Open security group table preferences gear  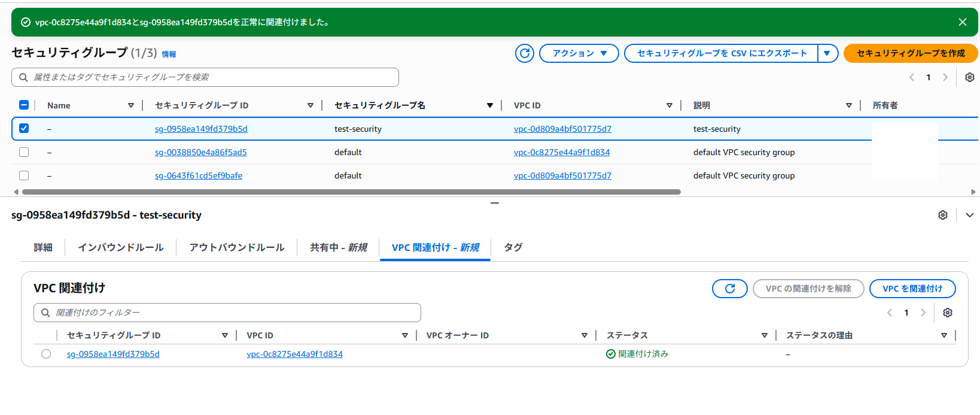[x=969, y=77]
